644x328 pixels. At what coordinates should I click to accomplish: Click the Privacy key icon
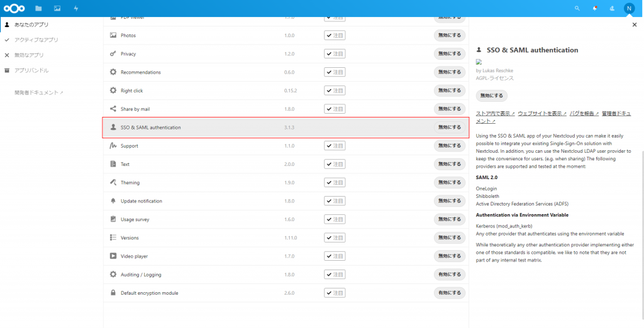113,54
